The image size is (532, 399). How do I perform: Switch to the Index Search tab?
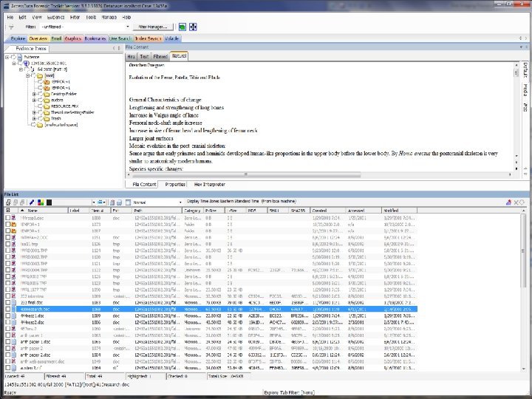[x=149, y=38]
